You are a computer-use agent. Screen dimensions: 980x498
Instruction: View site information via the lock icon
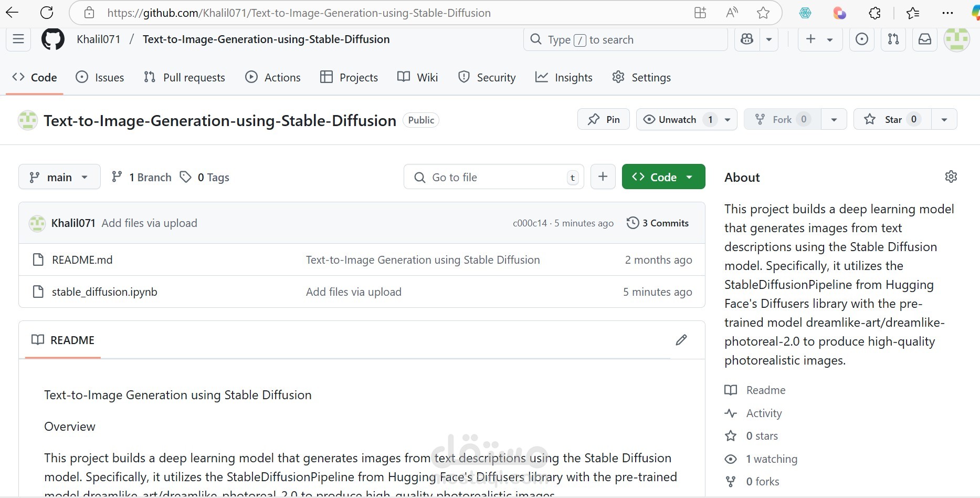coord(89,13)
